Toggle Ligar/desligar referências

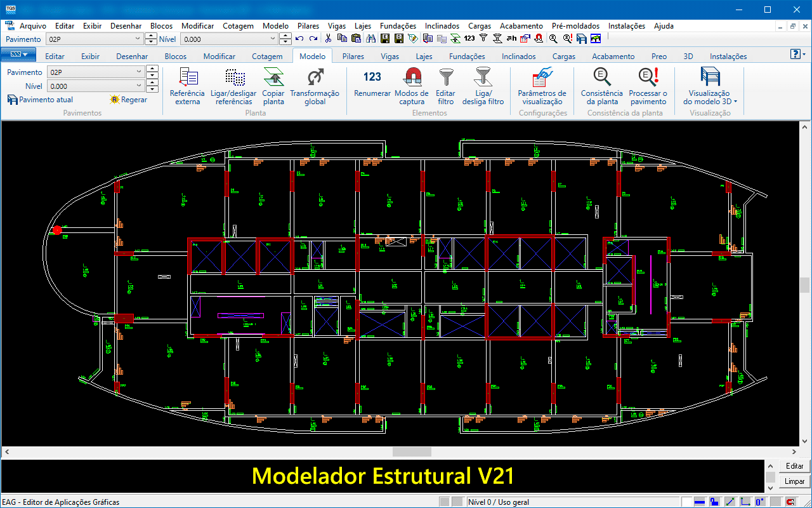tap(233, 86)
